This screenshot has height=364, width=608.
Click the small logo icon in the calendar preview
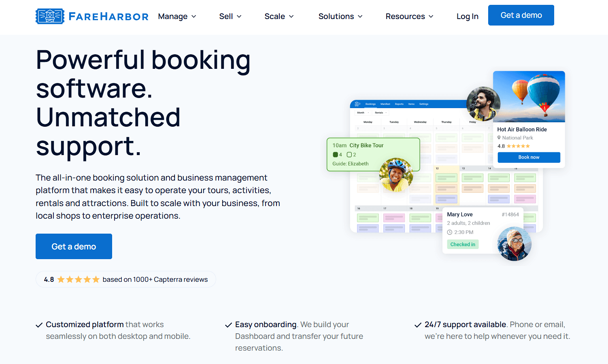(x=357, y=104)
